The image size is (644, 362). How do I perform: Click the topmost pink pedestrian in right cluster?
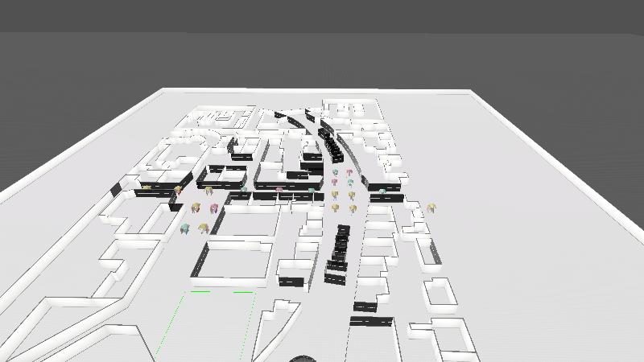(349, 172)
